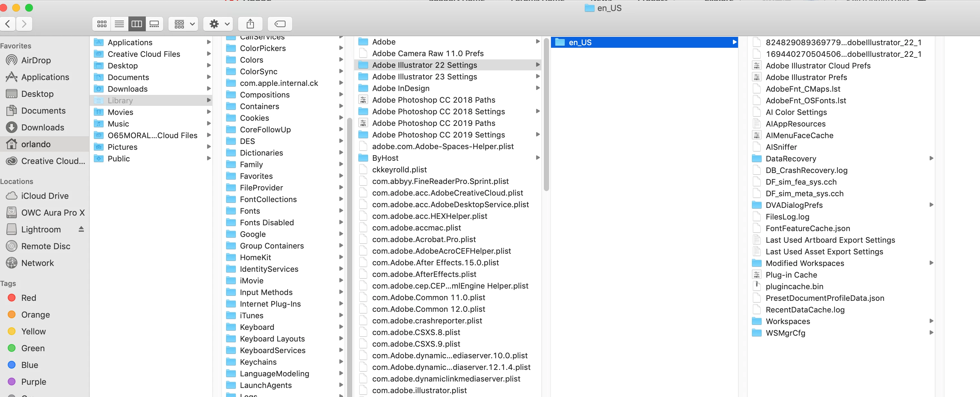Select the Purple tag filter
Viewport: 980px width, 397px height.
coord(34,382)
